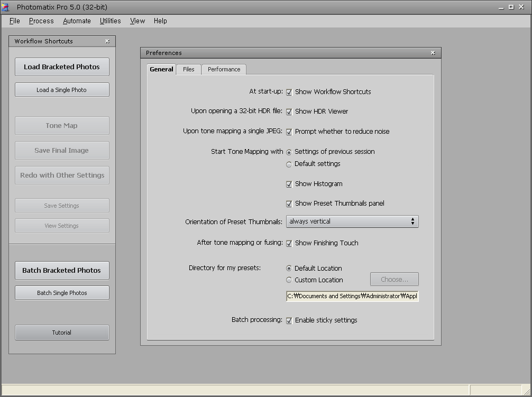Click Batch Single Photos button
The height and width of the screenshot is (397, 532).
(x=62, y=293)
